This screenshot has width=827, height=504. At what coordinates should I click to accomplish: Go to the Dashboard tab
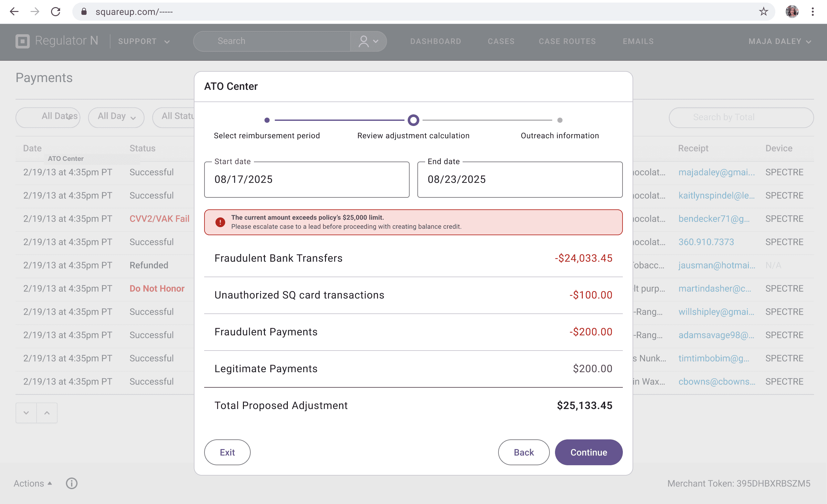(435, 41)
